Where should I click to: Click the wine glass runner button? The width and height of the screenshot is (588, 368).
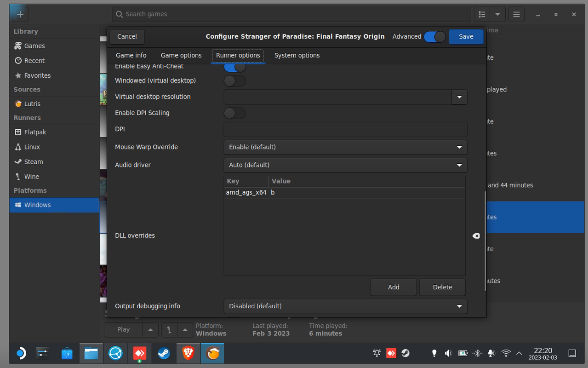169,330
